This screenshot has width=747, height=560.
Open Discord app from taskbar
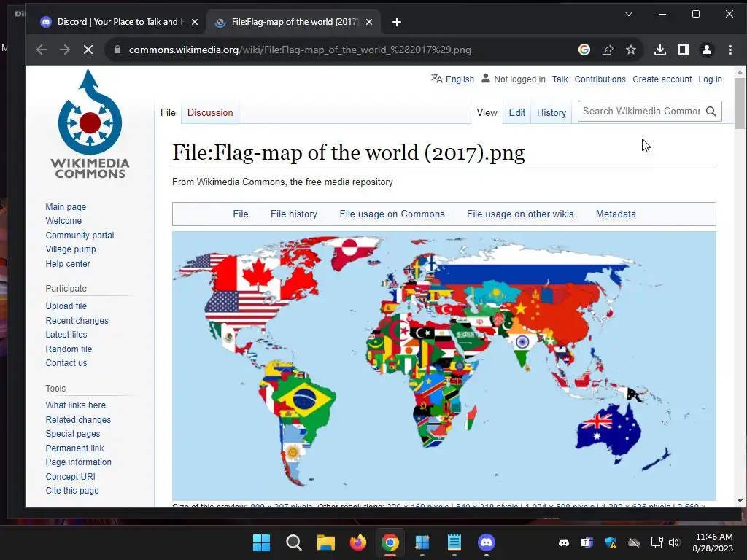tap(487, 542)
